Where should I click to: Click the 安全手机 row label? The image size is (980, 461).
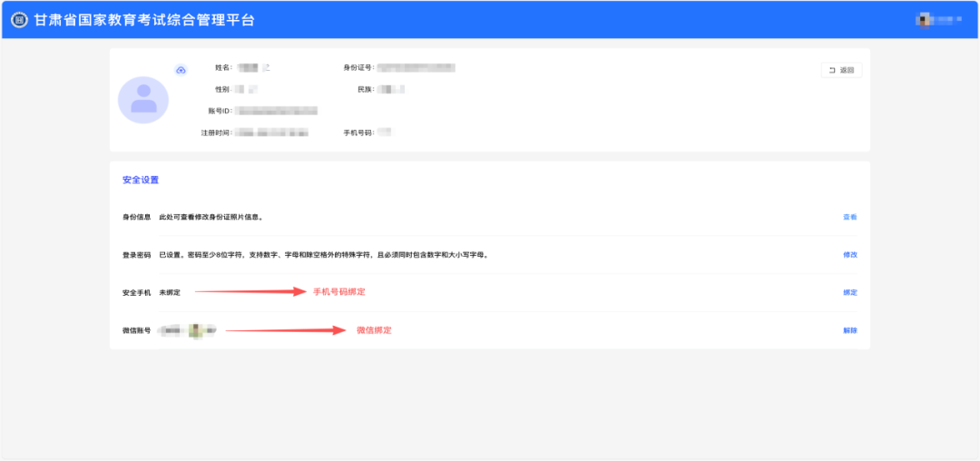137,292
